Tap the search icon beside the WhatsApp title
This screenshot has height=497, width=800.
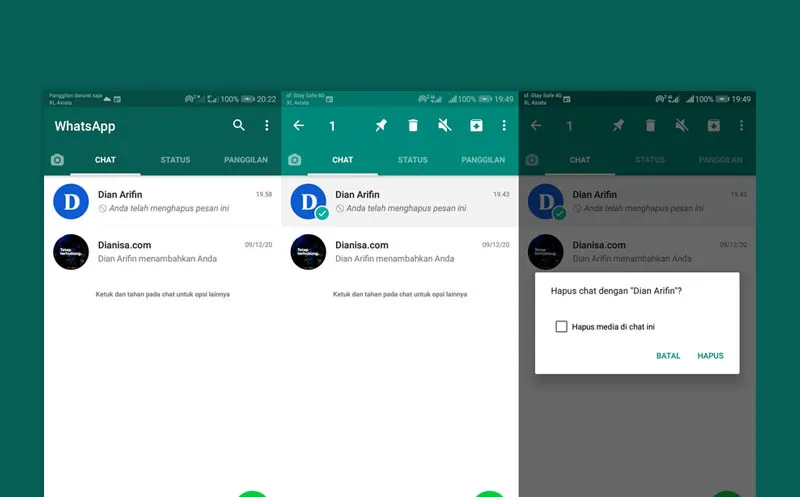pyautogui.click(x=238, y=126)
